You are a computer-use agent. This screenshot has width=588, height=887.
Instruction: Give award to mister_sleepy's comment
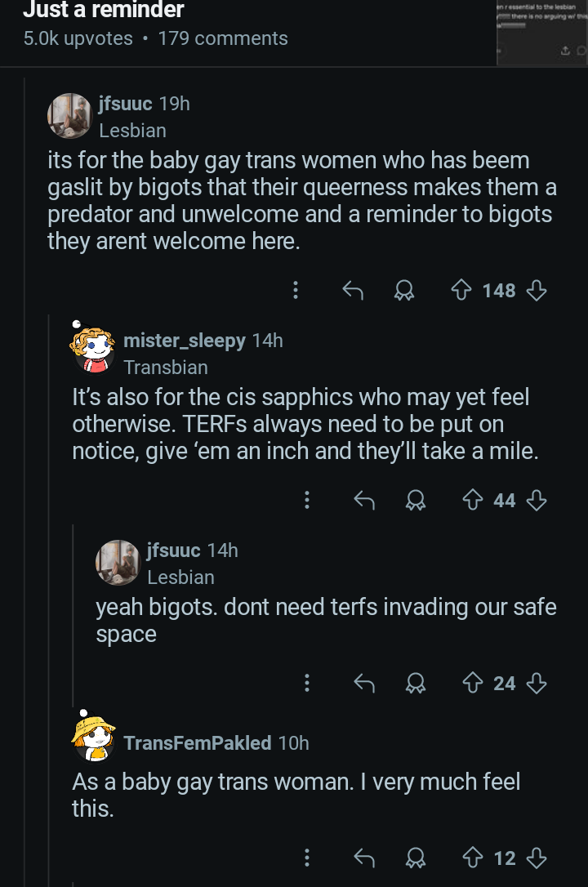pos(416,500)
